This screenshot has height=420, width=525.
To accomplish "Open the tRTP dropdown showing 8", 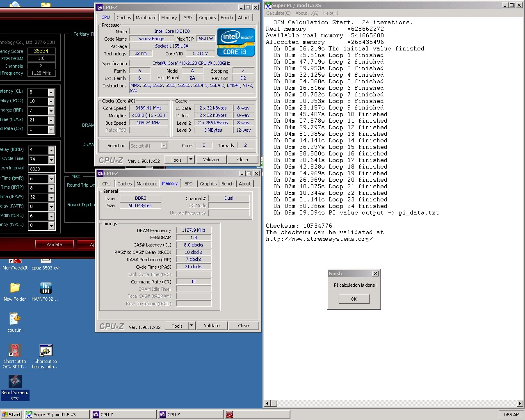I will [x=51, y=188].
